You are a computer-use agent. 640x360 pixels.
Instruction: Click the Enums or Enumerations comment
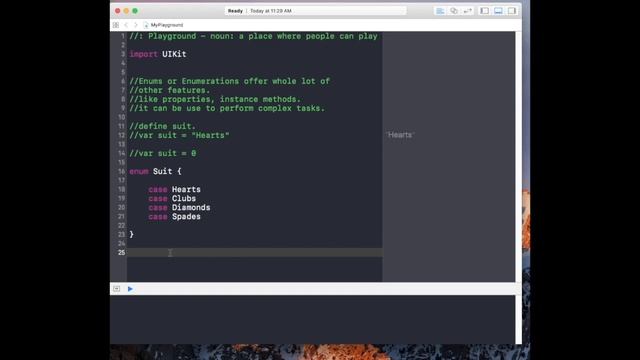coord(229,81)
